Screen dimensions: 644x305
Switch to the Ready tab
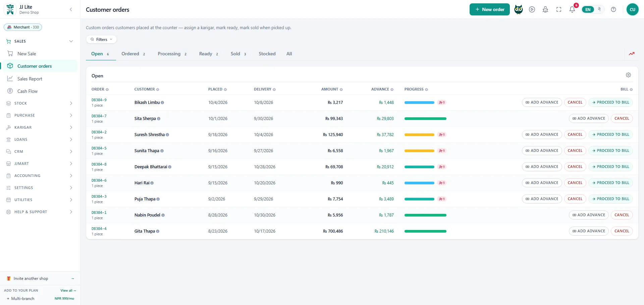click(209, 54)
